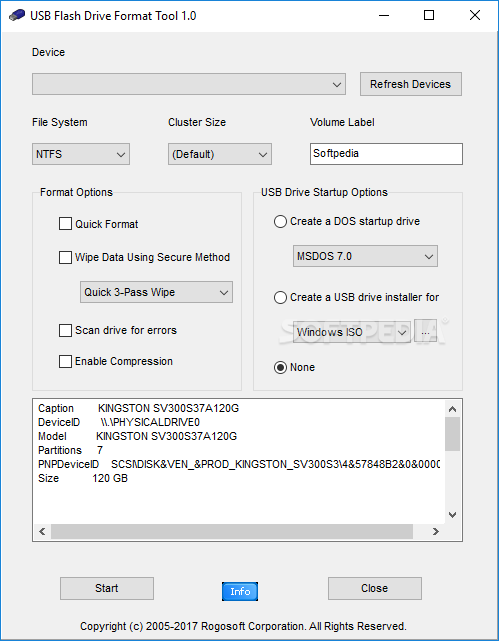The height and width of the screenshot is (641, 499).
Task: Expand the Cluster Size (Default) dropdown
Action: pos(220,154)
